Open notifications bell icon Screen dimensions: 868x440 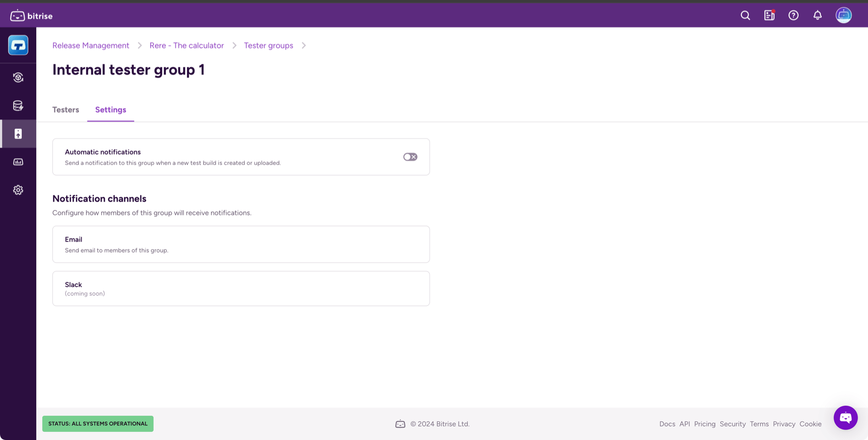pos(818,16)
